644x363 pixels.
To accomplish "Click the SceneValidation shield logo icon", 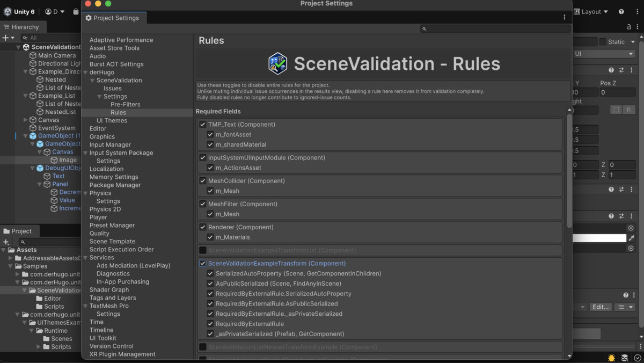I will (x=277, y=63).
